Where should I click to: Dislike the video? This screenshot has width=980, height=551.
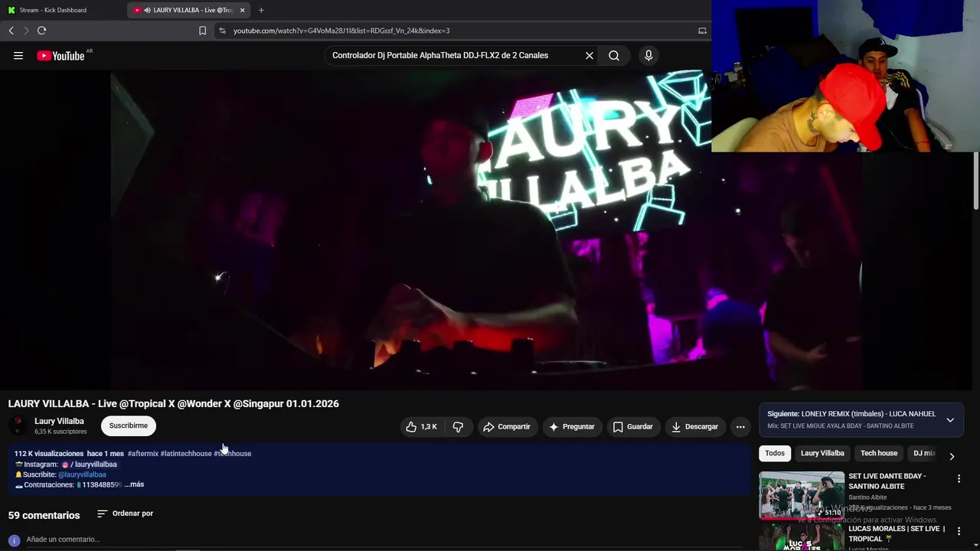point(458,427)
